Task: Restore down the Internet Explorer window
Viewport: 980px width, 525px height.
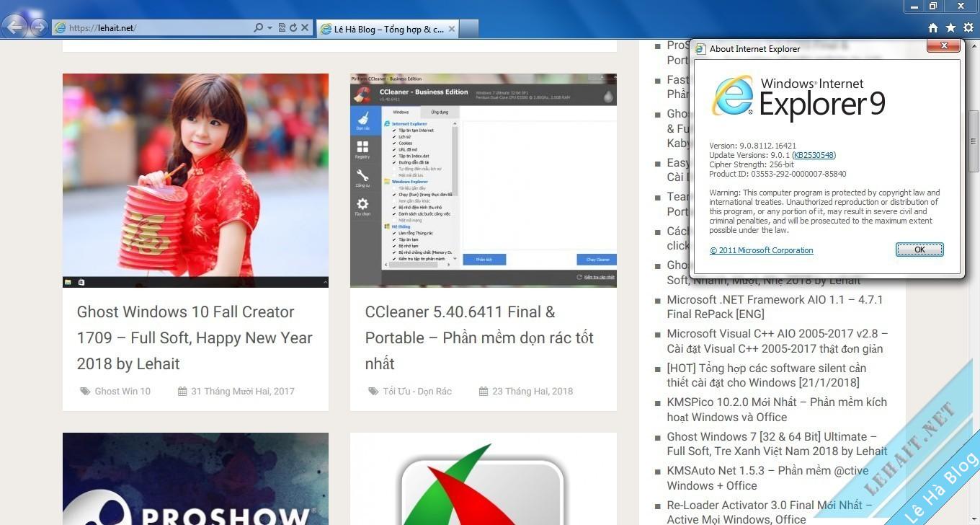Action: point(933,6)
